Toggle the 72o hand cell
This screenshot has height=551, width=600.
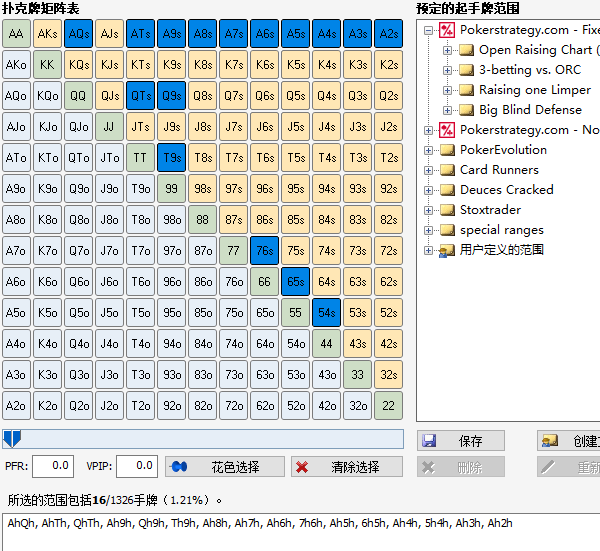pyautogui.click(x=233, y=406)
